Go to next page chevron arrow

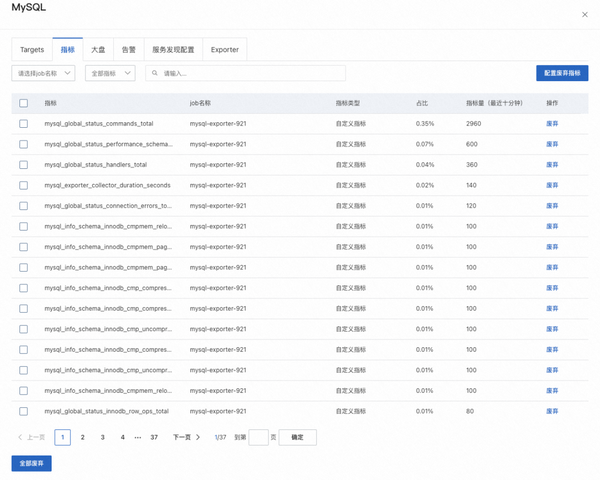pos(198,437)
